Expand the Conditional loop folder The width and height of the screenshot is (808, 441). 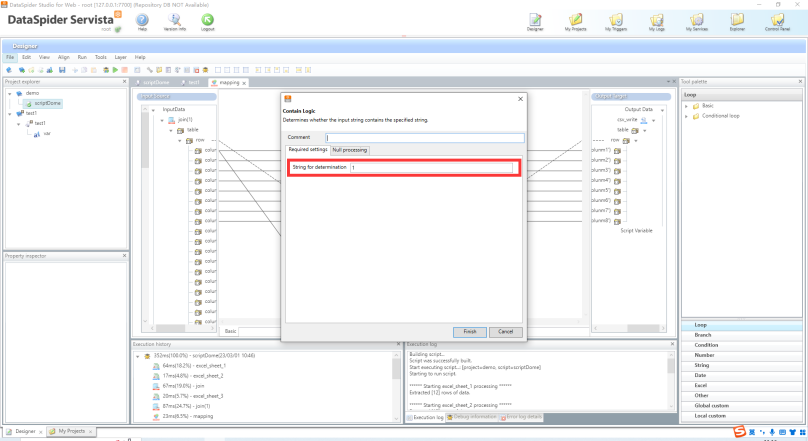686,116
